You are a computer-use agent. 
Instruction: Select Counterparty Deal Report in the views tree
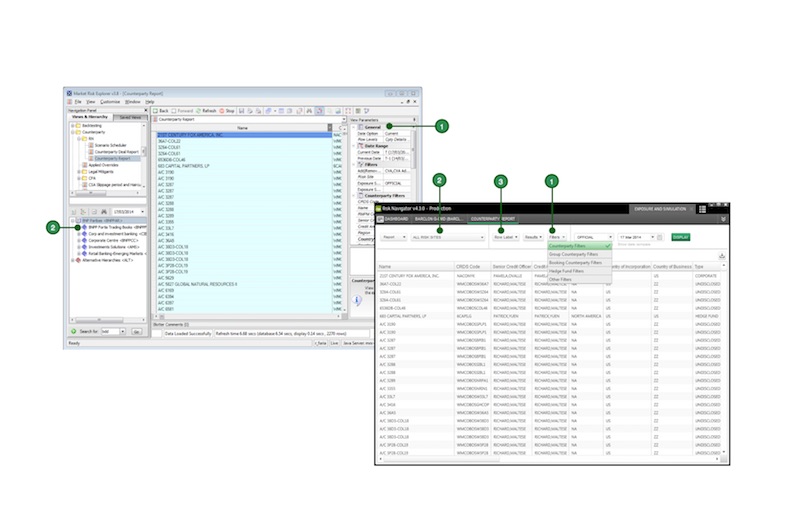pyautogui.click(x=113, y=152)
